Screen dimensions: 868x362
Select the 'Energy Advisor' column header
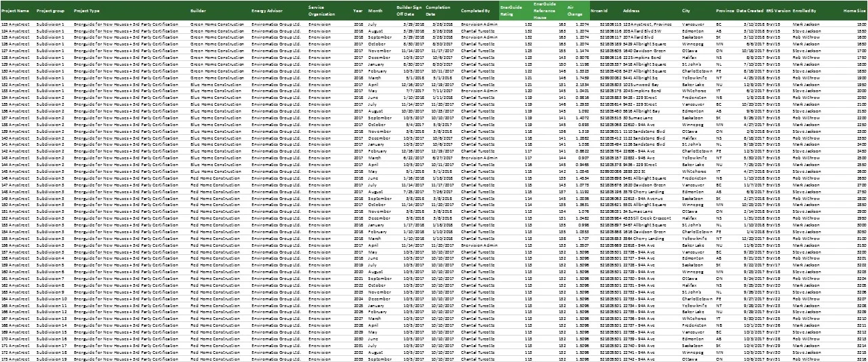coord(267,12)
